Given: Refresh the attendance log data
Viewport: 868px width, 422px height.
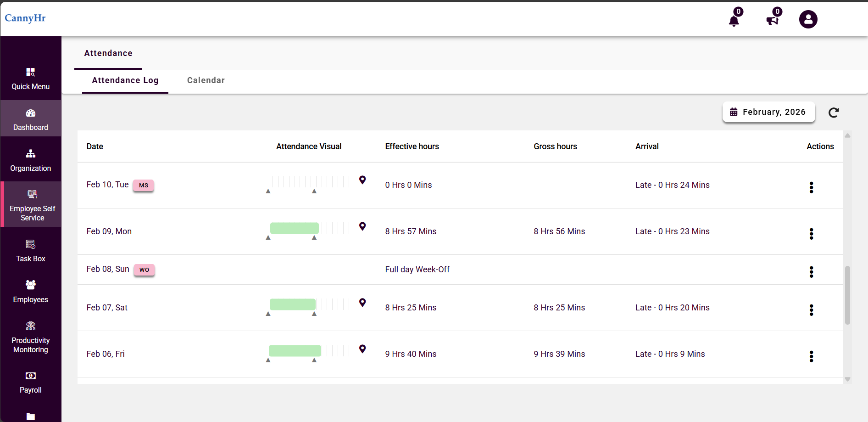Looking at the screenshot, I should coord(834,113).
